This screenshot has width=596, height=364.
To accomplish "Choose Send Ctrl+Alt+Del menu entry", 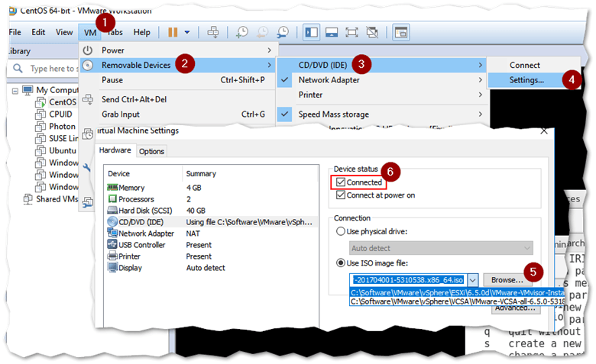I will click(x=177, y=99).
